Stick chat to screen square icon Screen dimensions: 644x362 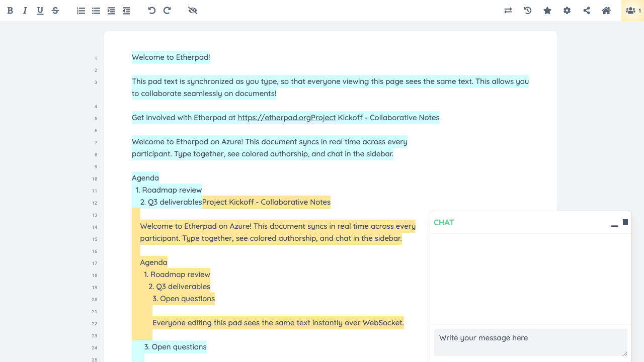tap(625, 222)
